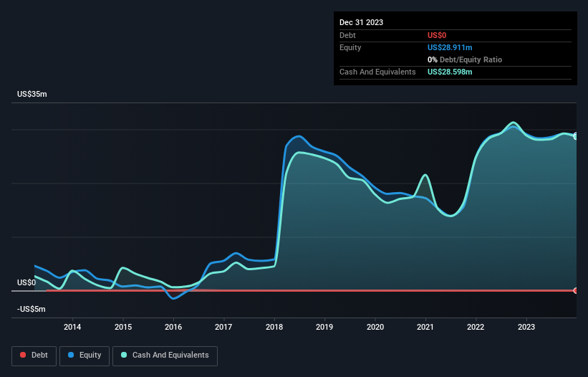This screenshot has width=588, height=377.
Task: Click the blue Equity legend dot
Action: pos(71,355)
